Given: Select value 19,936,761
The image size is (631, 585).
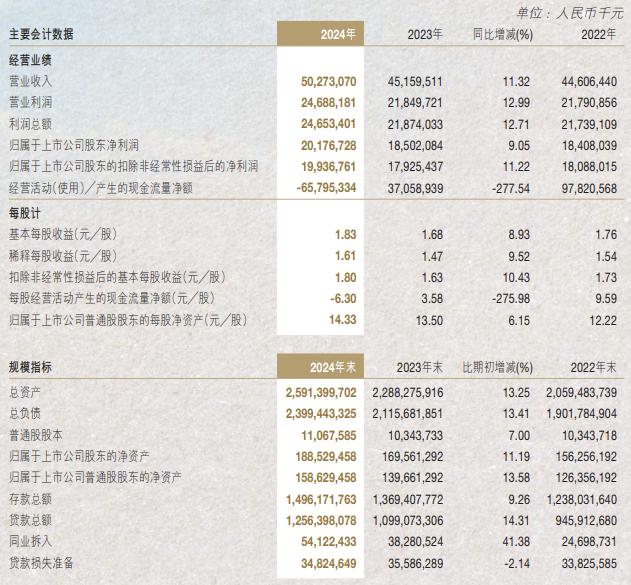Looking at the screenshot, I should pyautogui.click(x=328, y=167).
